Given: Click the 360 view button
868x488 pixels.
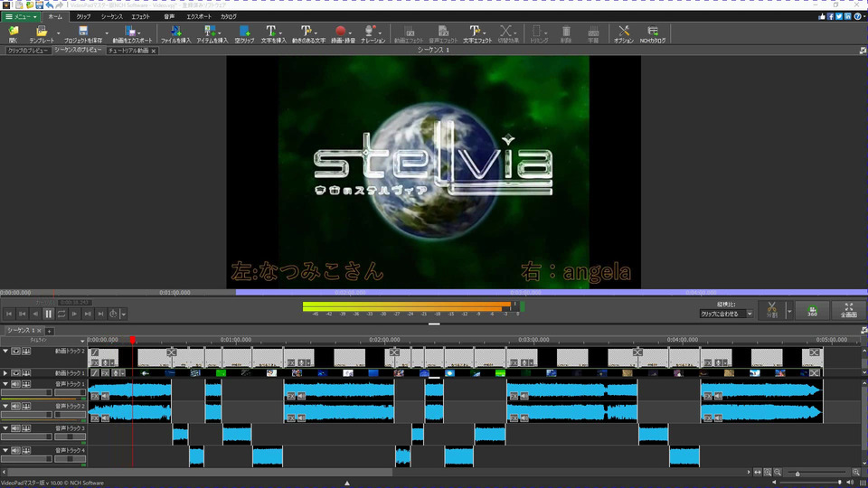Looking at the screenshot, I should (x=812, y=310).
